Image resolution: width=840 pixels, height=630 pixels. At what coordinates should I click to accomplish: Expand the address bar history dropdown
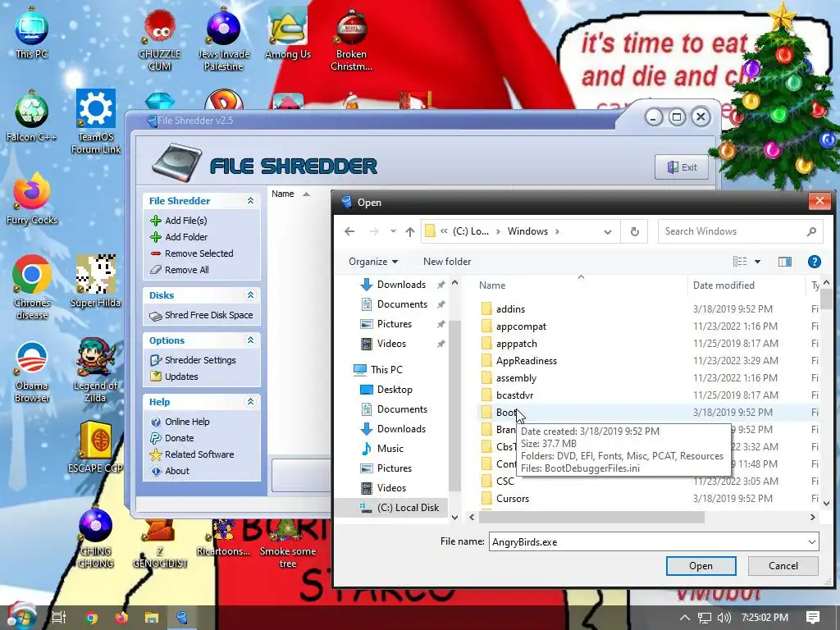pos(608,231)
